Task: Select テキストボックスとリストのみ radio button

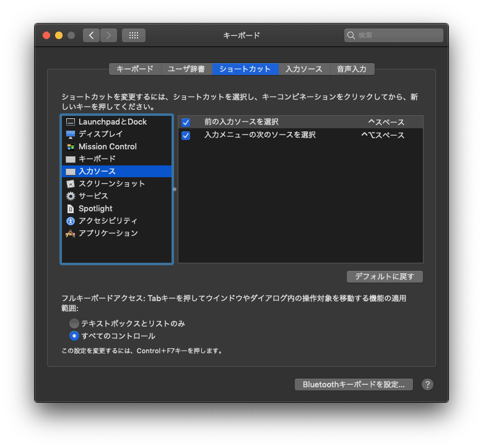Action: click(x=74, y=323)
